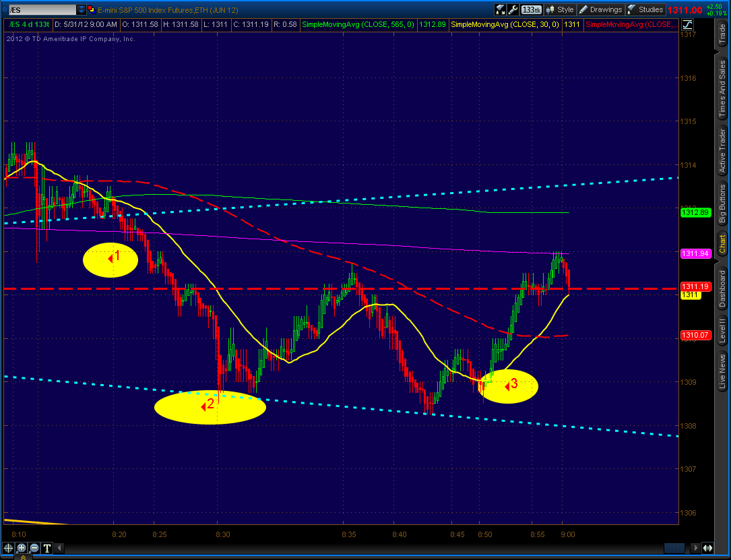This screenshot has height=560, width=731.
Task: Click the +2.50 net change value
Action: click(714, 7)
